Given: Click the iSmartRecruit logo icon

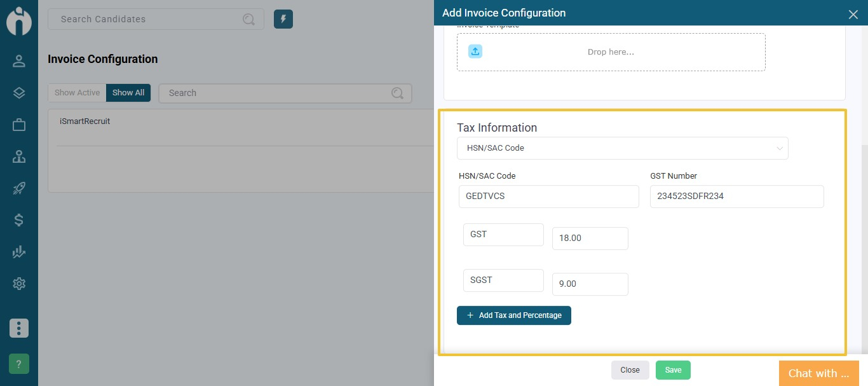Looking at the screenshot, I should 19,21.
